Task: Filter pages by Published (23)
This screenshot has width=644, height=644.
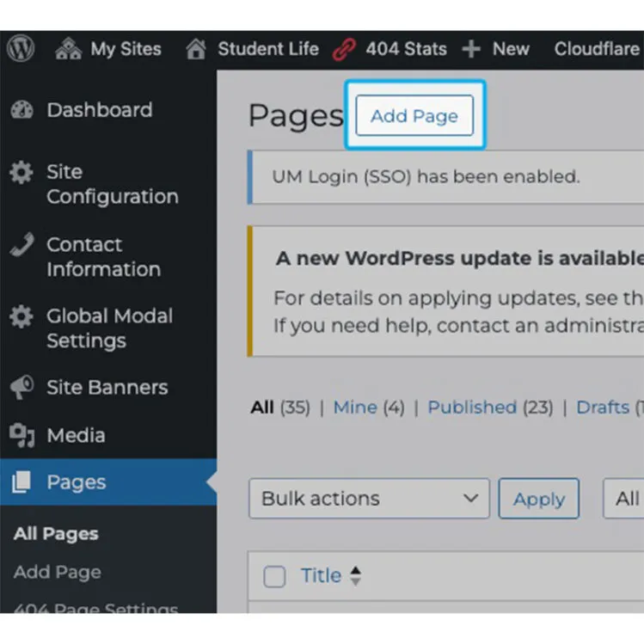Action: (x=490, y=408)
